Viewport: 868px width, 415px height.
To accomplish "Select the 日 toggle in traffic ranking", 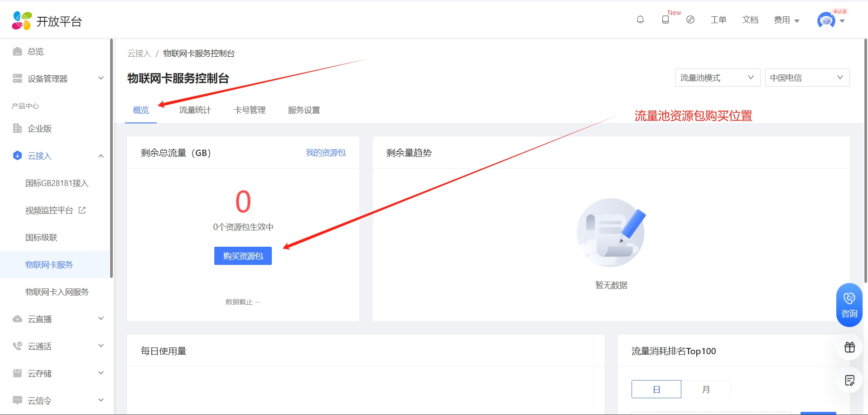I will [x=656, y=389].
